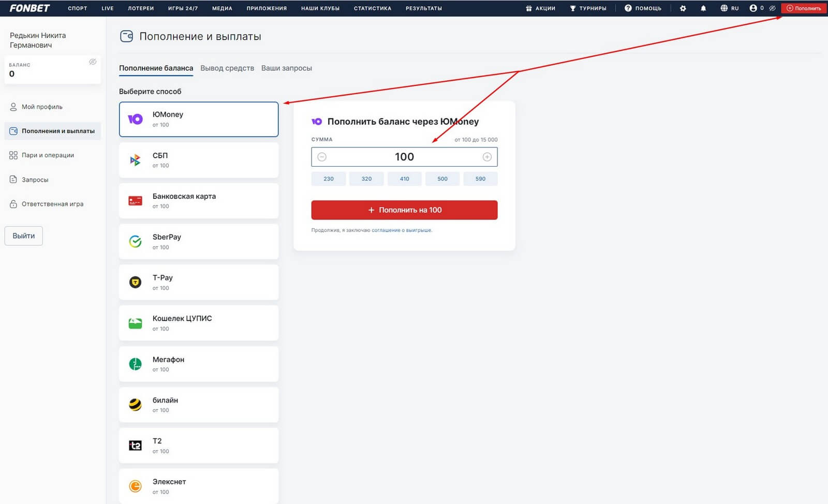Go to Спорт menu
The width and height of the screenshot is (828, 504).
coord(77,8)
